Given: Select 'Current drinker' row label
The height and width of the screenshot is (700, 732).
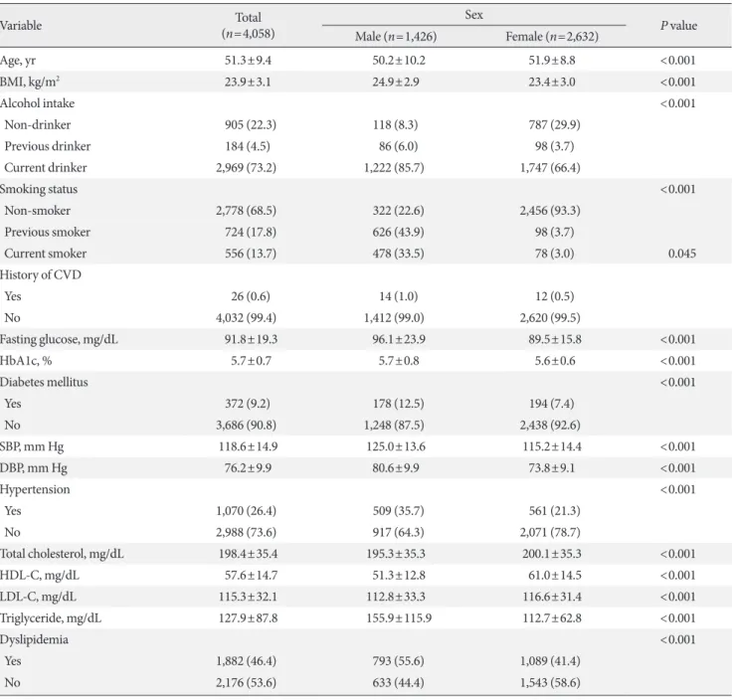Looking at the screenshot, I should click(46, 167).
